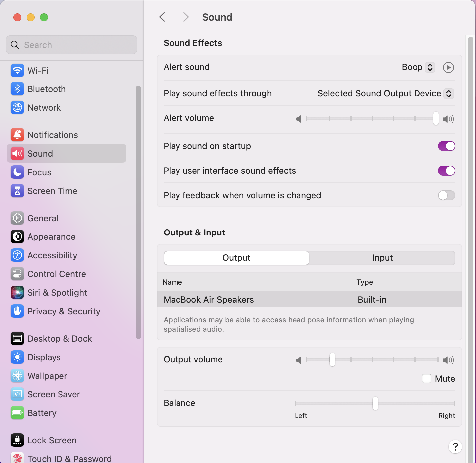The height and width of the screenshot is (463, 476).
Task: Select the Output tab
Action: (236, 258)
